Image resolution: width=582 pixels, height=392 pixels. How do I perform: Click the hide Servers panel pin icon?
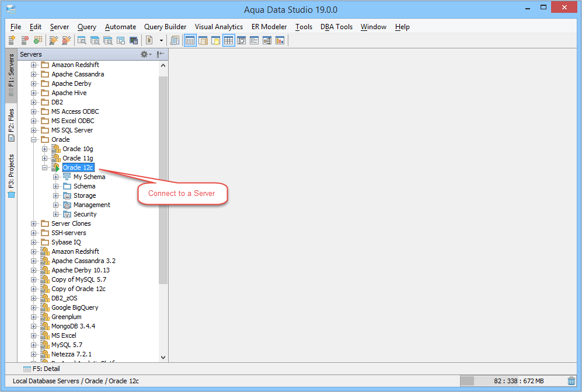161,54
